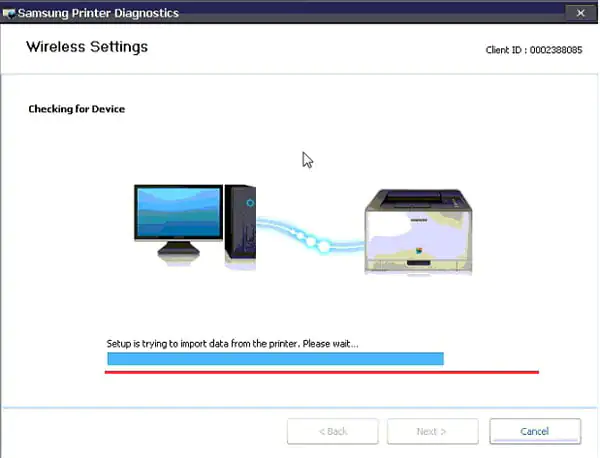600x458 pixels.
Task: Close the Samsung Printer Diagnostics window
Action: [x=580, y=13]
